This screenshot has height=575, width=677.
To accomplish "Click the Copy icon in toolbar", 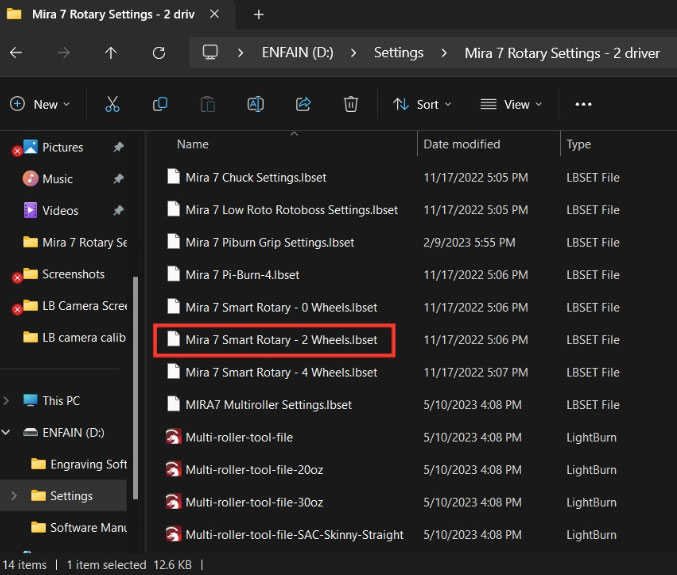I will [x=160, y=104].
